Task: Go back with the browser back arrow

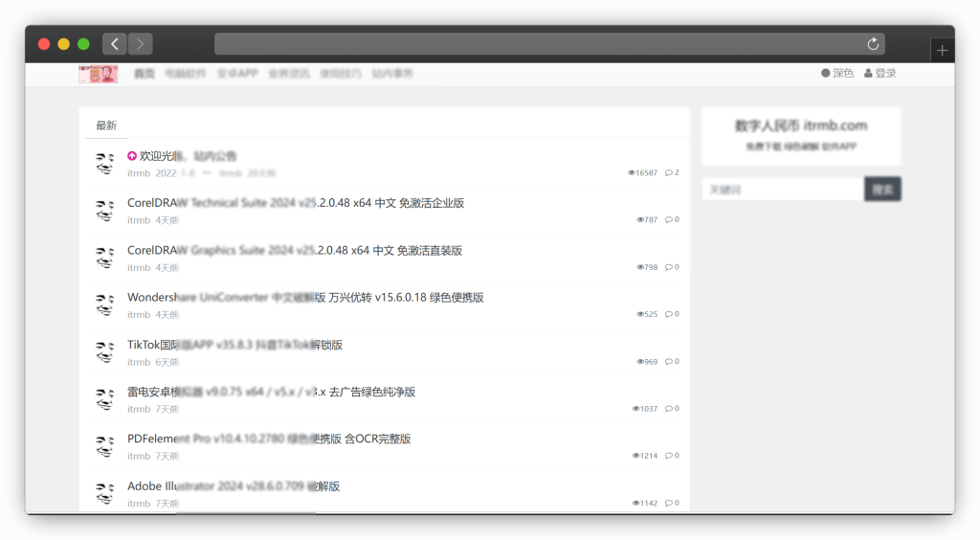Action: click(115, 44)
